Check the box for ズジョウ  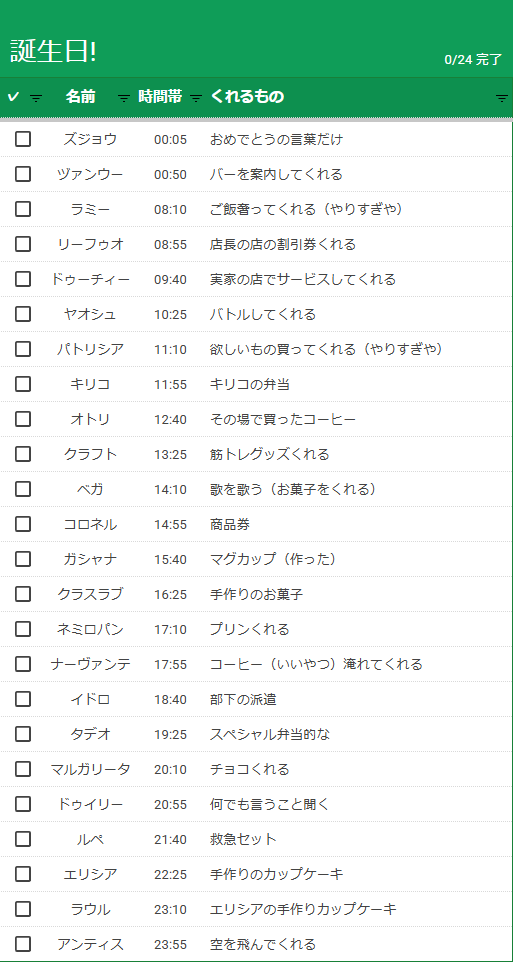point(23,139)
